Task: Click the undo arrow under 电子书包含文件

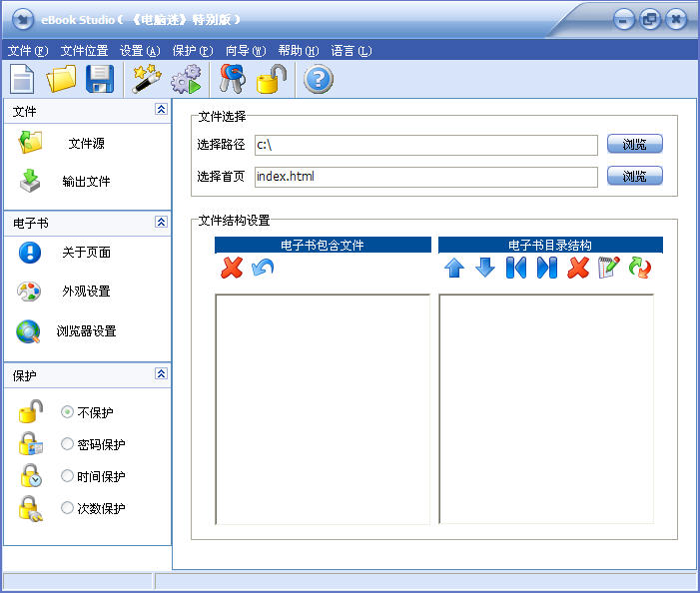Action: coord(263,268)
